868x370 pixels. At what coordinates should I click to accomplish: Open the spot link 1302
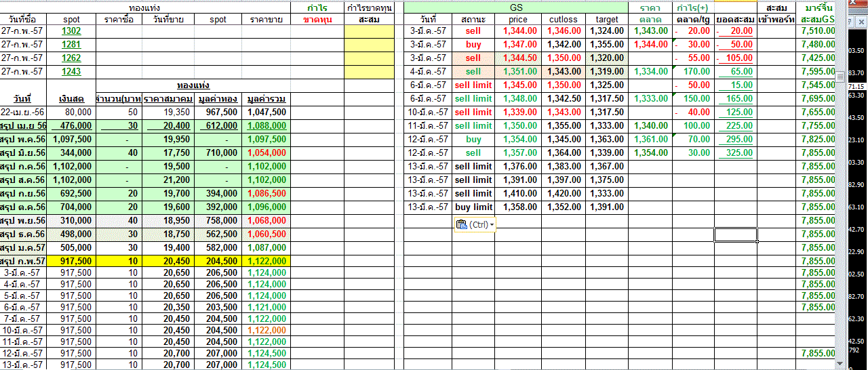pos(71,31)
